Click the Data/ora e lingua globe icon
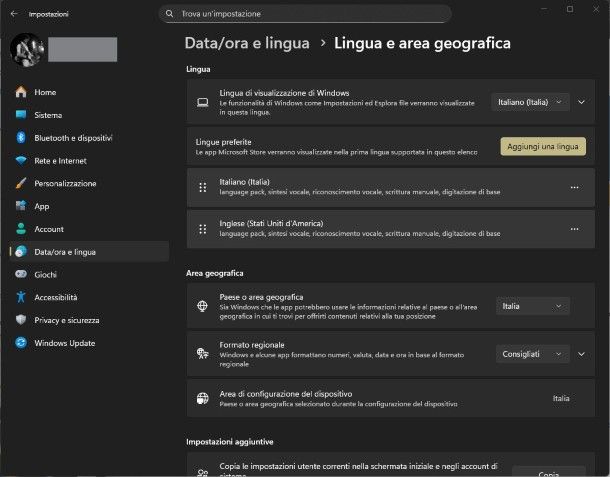 coord(21,252)
